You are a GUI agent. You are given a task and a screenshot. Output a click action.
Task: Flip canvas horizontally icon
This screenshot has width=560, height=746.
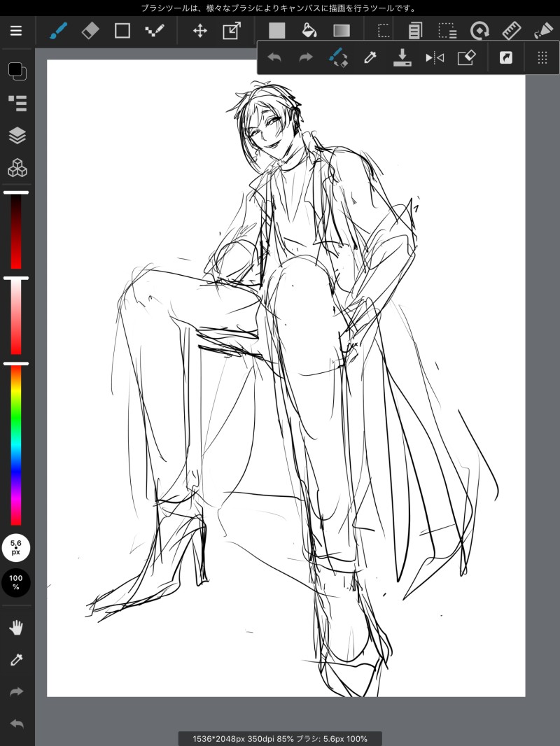pos(435,58)
